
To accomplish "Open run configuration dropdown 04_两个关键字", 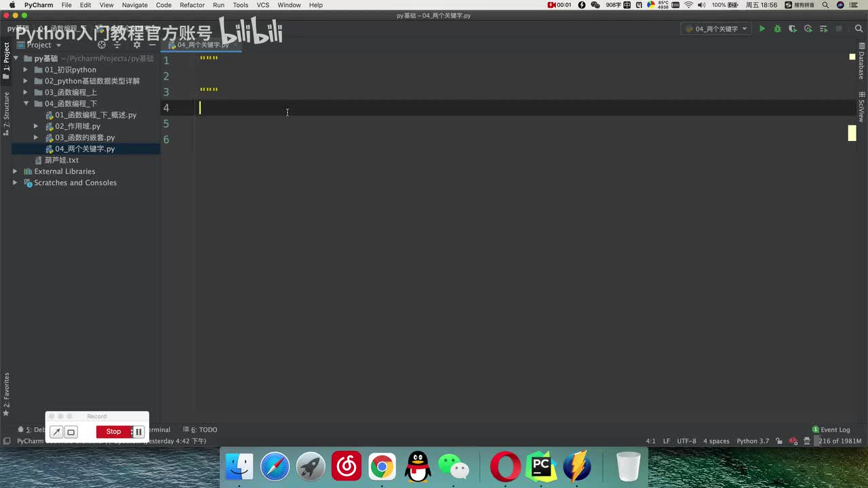I will (x=716, y=28).
